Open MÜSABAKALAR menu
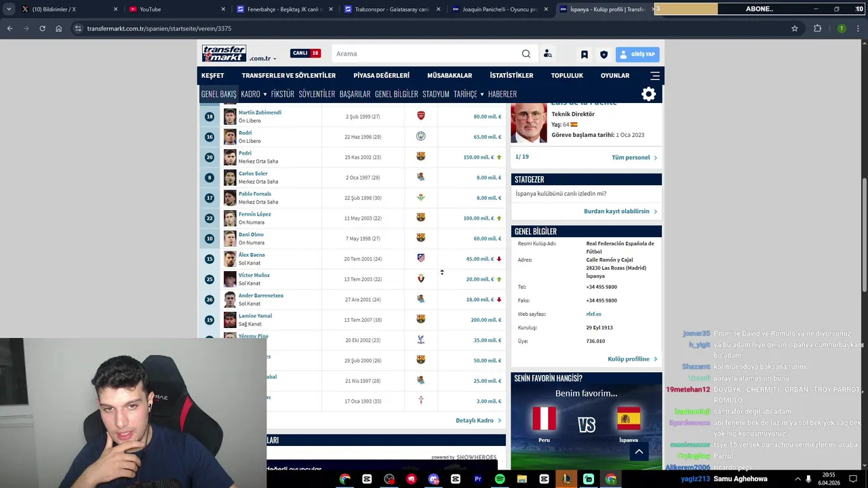This screenshot has width=868, height=488. (x=450, y=75)
